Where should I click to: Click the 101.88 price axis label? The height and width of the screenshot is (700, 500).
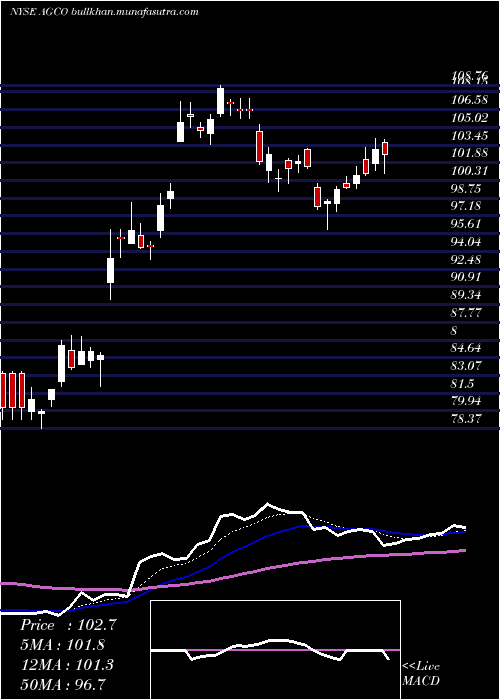tap(469, 153)
